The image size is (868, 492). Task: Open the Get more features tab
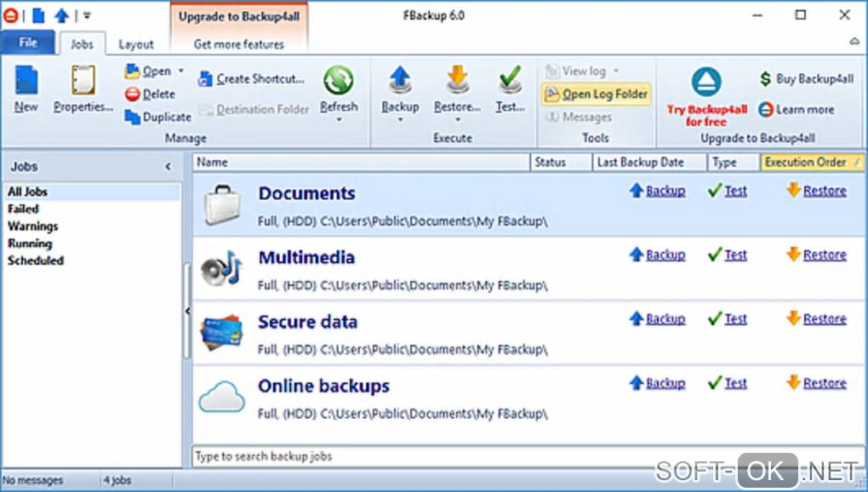coord(239,44)
